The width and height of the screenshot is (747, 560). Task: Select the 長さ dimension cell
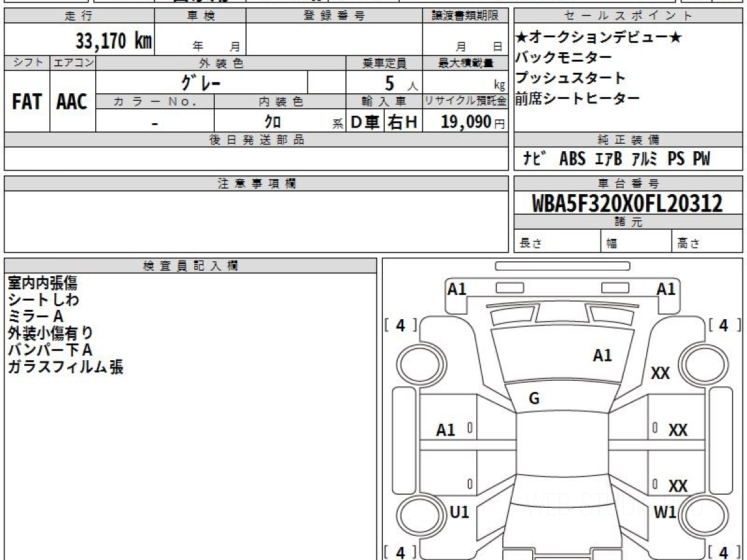557,241
